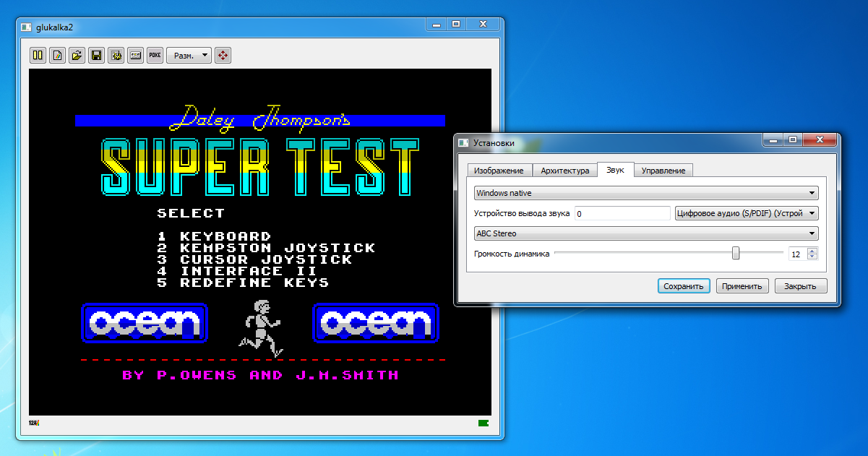Open the Управление tab

coord(664,171)
